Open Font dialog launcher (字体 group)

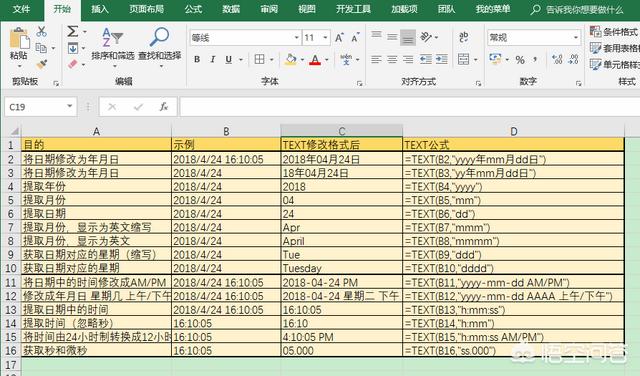[360, 83]
